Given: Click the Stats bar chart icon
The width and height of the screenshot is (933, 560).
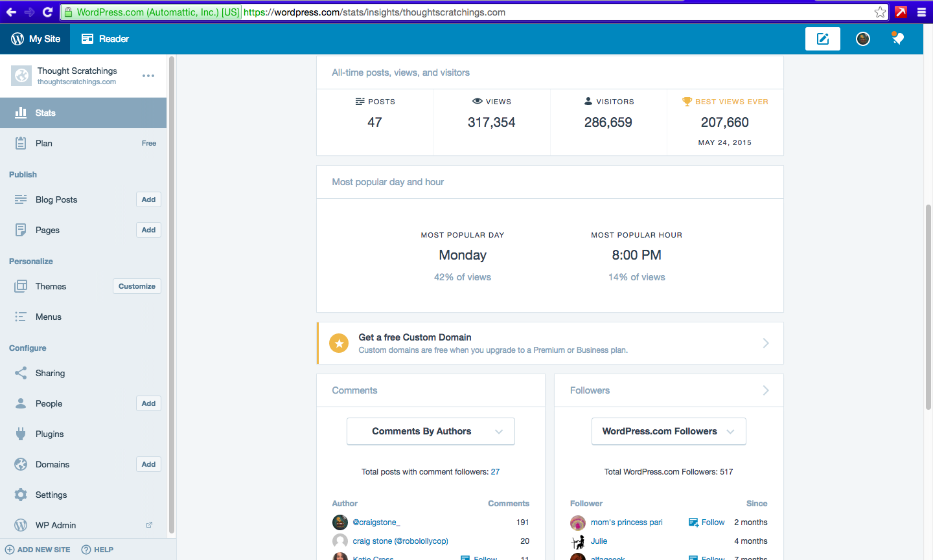Looking at the screenshot, I should click(21, 113).
